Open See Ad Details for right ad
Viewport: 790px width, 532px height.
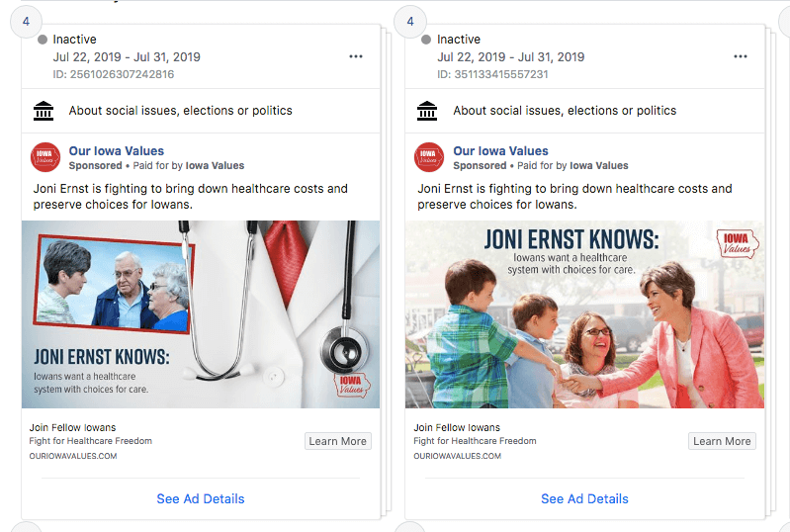pyautogui.click(x=584, y=498)
